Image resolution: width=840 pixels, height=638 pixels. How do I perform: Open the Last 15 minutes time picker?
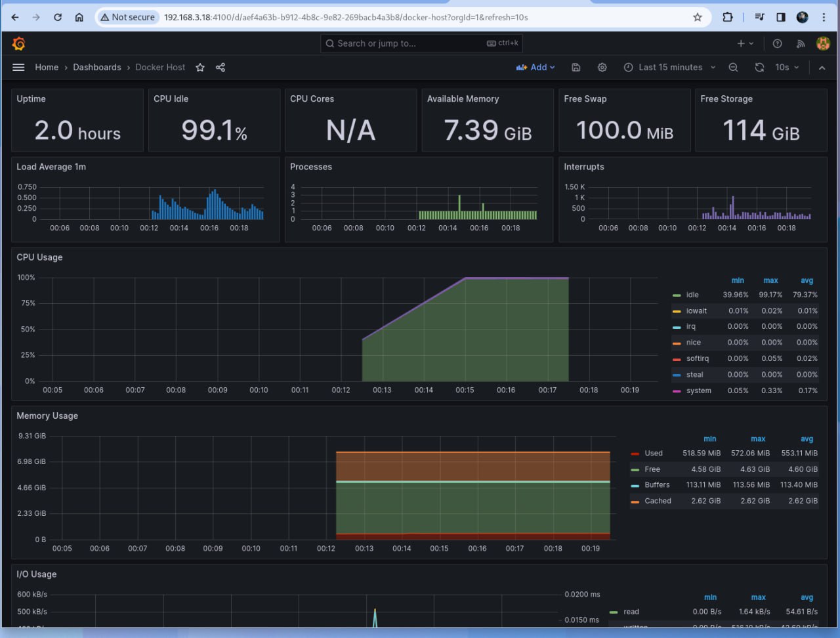669,67
